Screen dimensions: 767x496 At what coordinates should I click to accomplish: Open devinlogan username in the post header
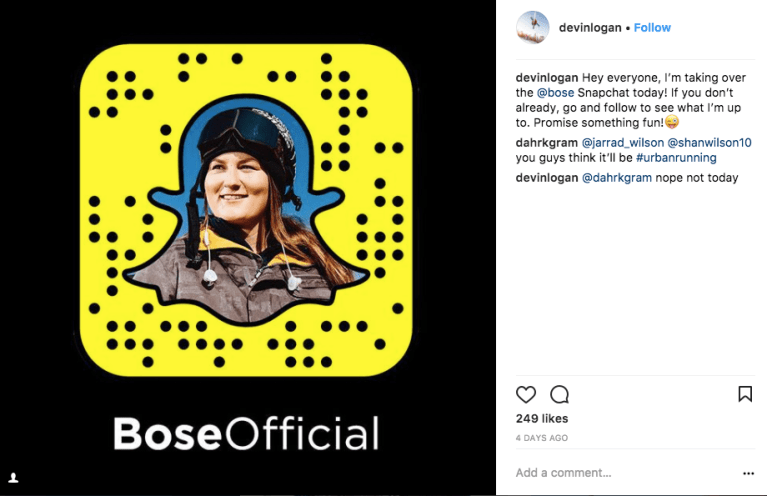[590, 28]
